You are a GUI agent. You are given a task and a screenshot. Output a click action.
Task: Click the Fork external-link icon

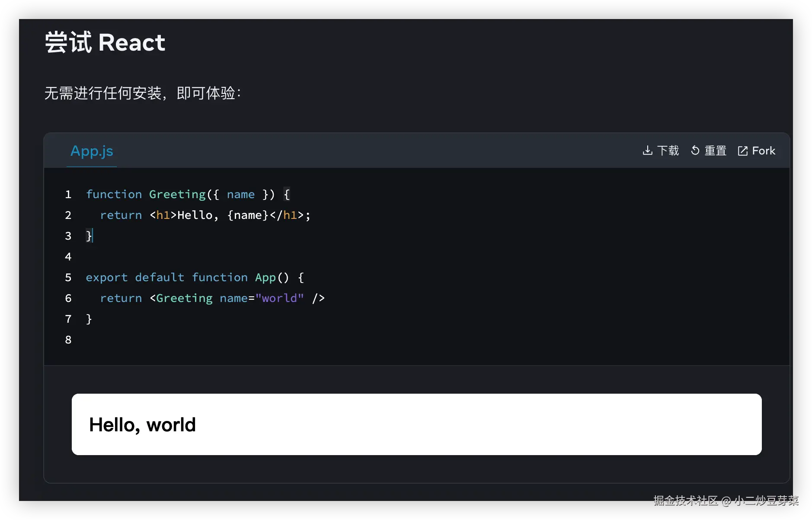[742, 151]
